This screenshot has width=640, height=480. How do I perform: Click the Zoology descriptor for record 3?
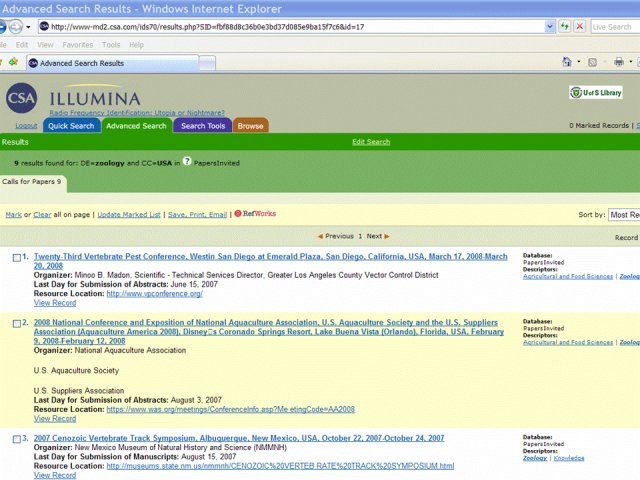click(x=535, y=458)
